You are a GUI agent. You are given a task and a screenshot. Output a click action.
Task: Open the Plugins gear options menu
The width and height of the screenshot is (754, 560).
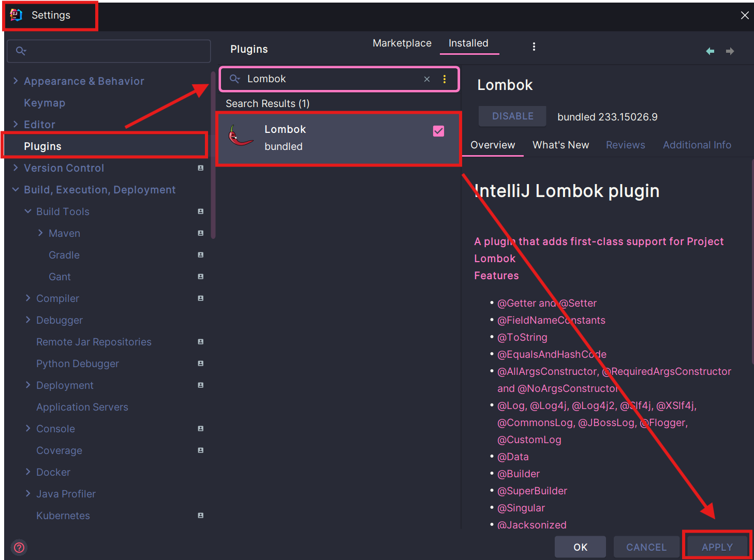534,47
